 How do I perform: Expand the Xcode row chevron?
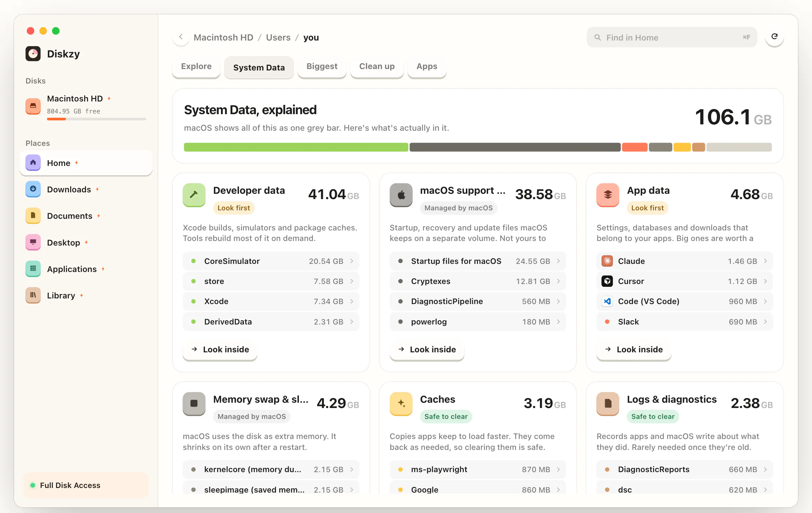(x=352, y=301)
